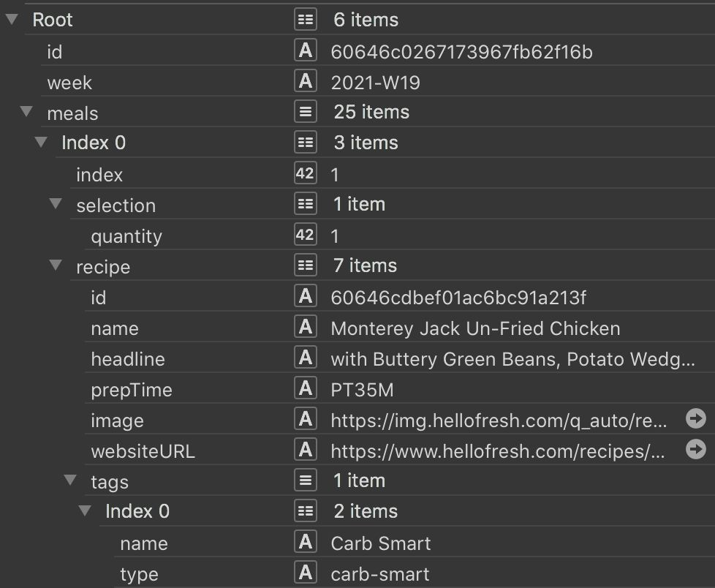Click the 25 items value
Viewport: 715px width, 588px height.
point(371,112)
